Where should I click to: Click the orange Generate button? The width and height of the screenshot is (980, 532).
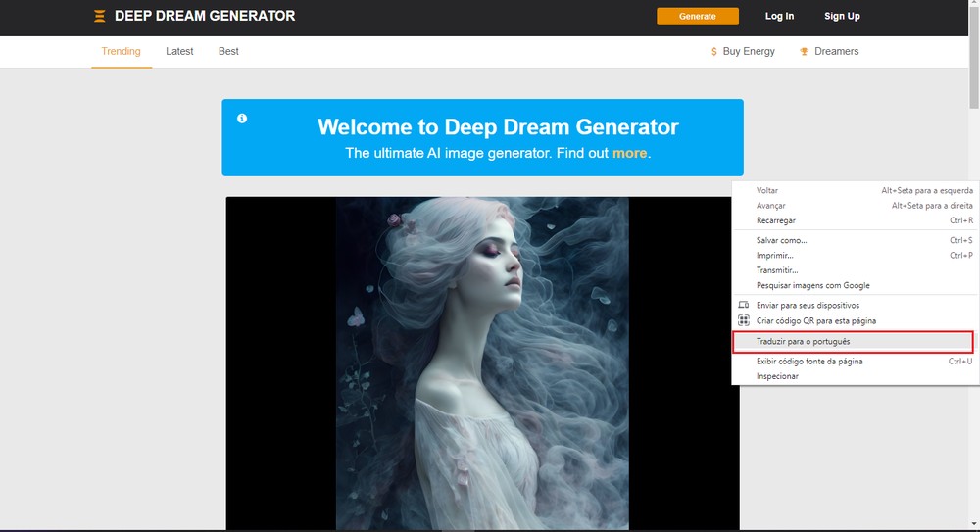[698, 17]
